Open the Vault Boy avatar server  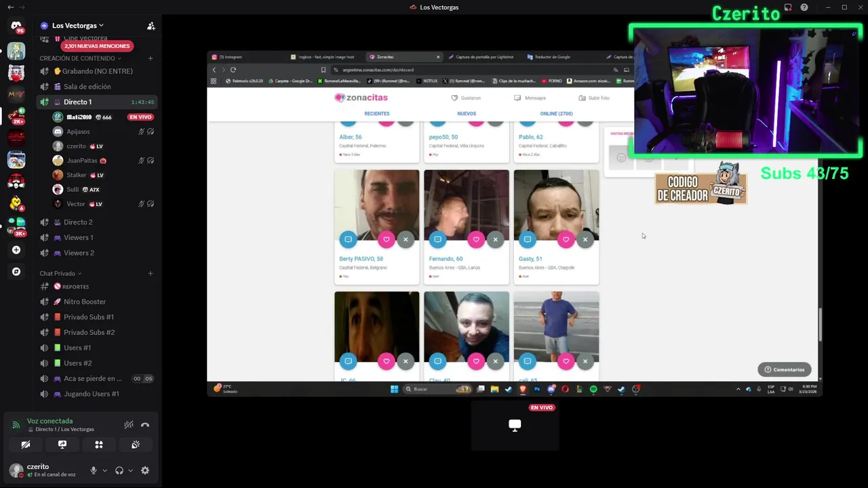tap(16, 51)
